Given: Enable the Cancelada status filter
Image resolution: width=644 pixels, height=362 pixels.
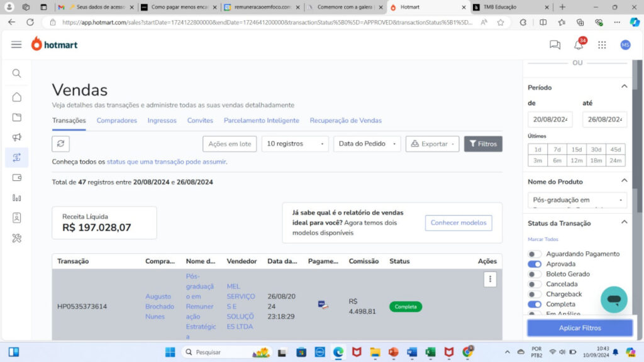Looking at the screenshot, I should point(535,284).
